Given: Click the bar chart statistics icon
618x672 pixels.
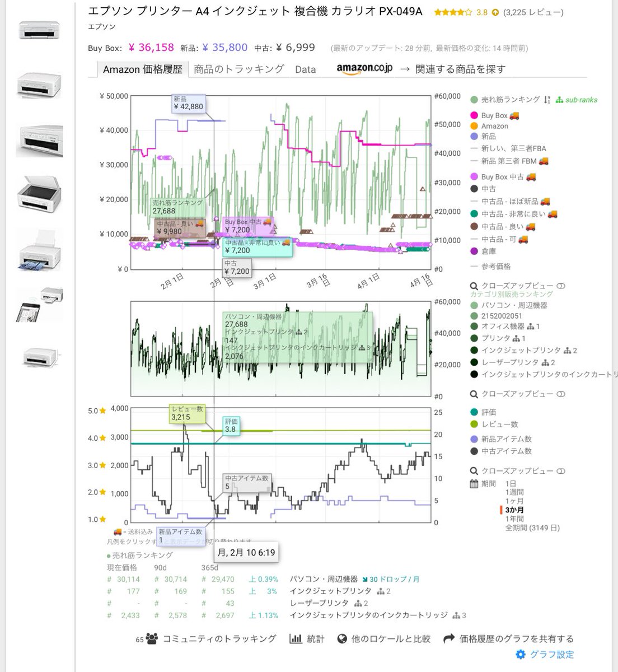Looking at the screenshot, I should 296,638.
